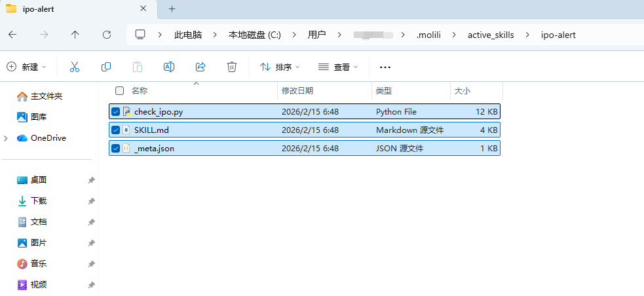Viewport: 644px width, 296px height.
Task: Click the Cut scissors icon in toolbar
Action: coord(74,67)
